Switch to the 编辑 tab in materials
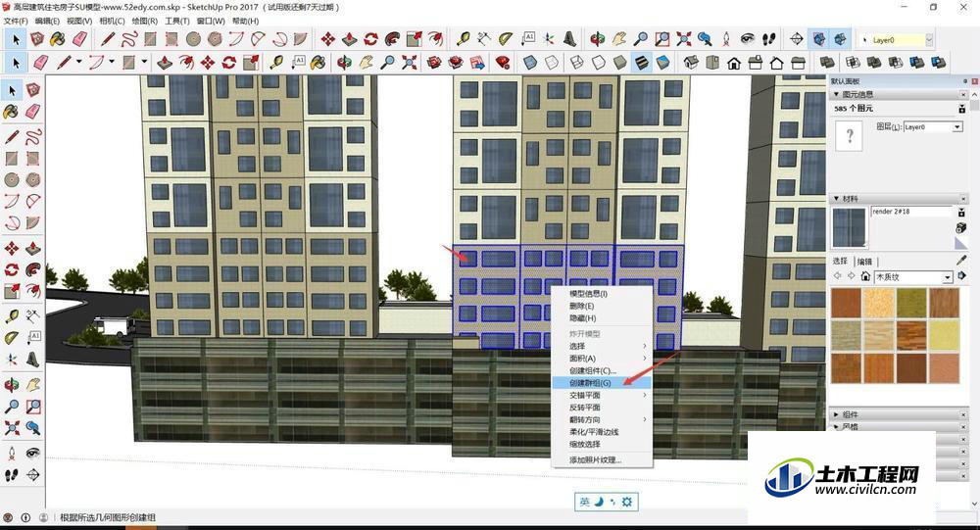 [864, 262]
